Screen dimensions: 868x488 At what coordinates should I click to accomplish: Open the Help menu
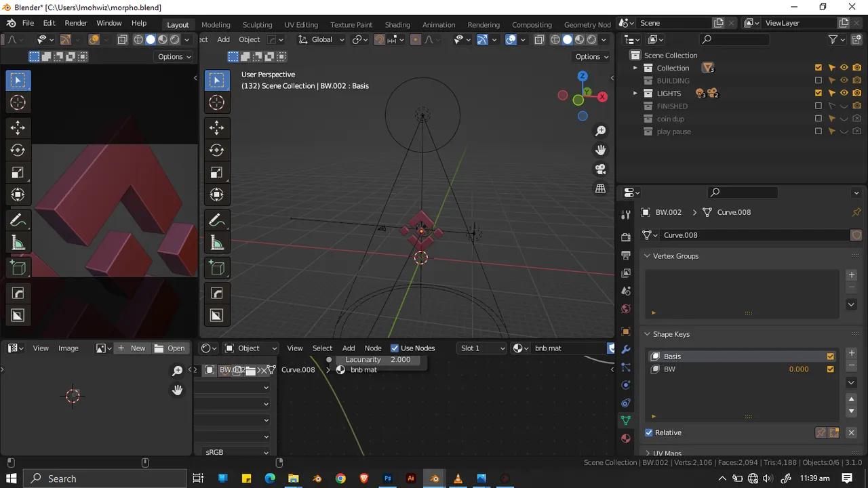pyautogui.click(x=139, y=23)
